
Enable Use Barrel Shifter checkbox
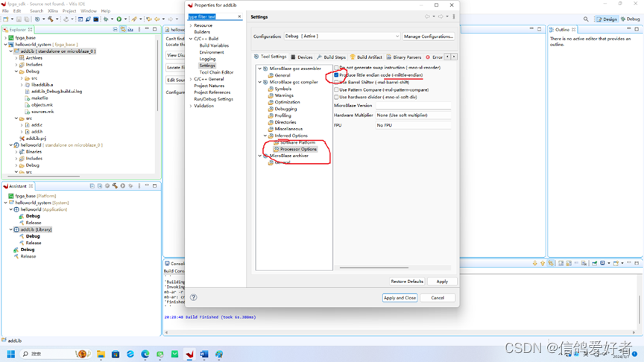(x=336, y=82)
